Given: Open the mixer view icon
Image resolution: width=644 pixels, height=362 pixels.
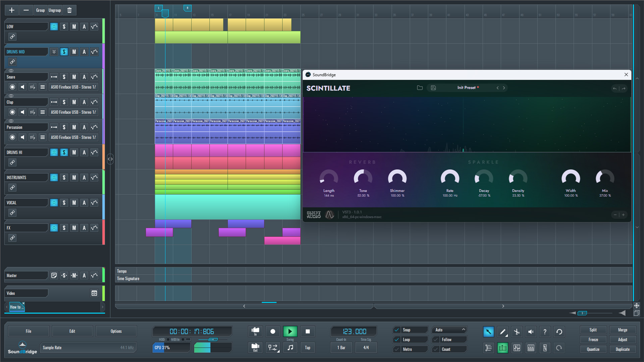Looking at the screenshot, I should (x=531, y=348).
